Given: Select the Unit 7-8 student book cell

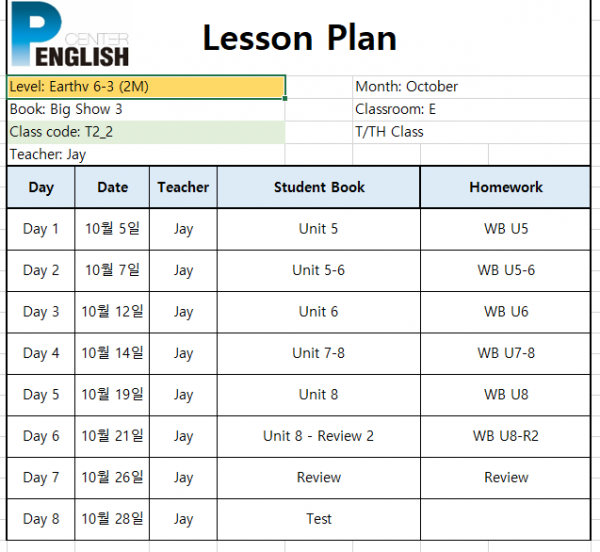Looking at the screenshot, I should click(318, 353).
